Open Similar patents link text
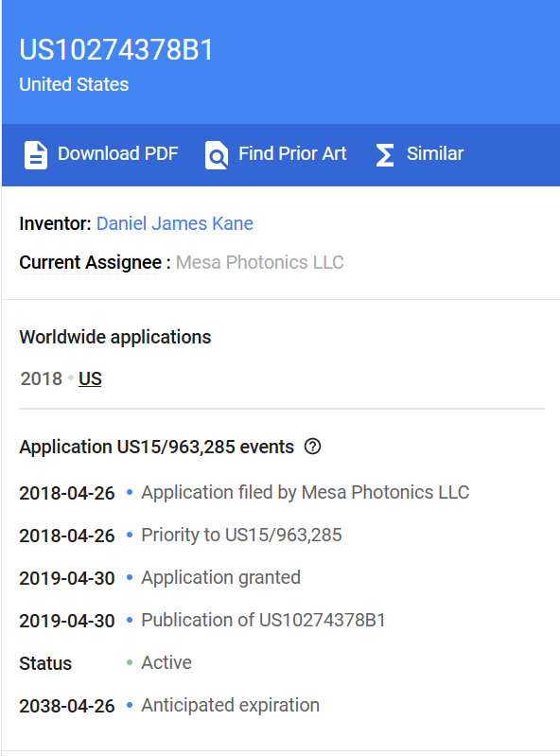 435,154
